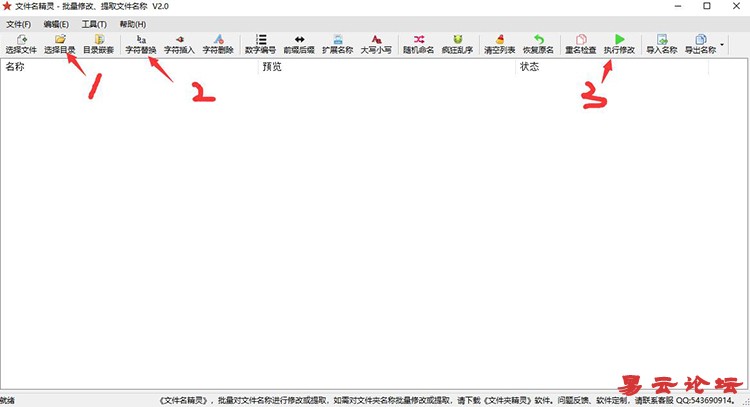Open the 扩展名称 (extension name) tool

coord(338,44)
